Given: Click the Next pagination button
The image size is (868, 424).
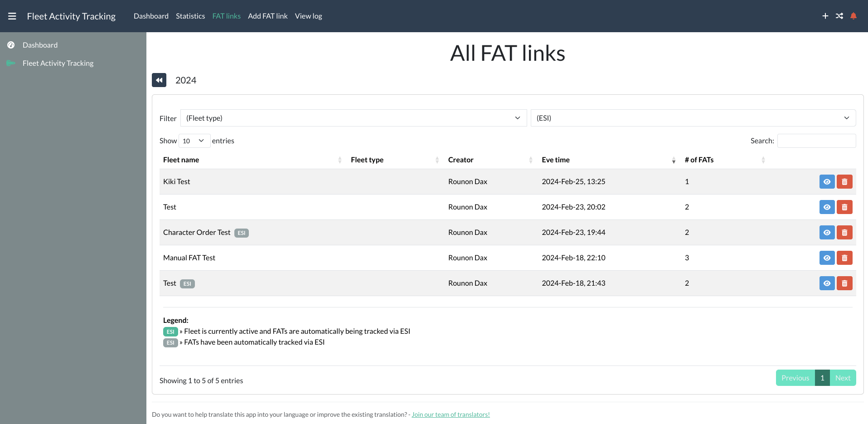Looking at the screenshot, I should pyautogui.click(x=842, y=378).
